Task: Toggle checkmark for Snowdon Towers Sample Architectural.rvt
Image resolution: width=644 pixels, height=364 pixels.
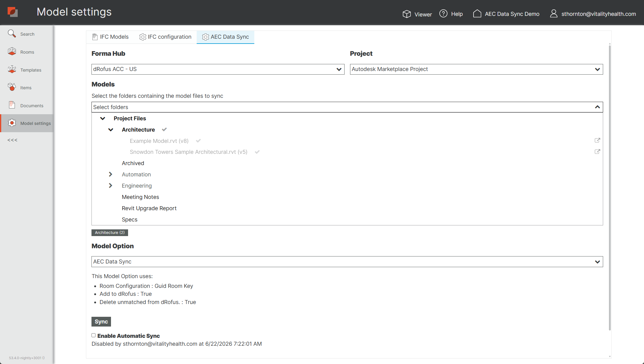Action: tap(257, 152)
